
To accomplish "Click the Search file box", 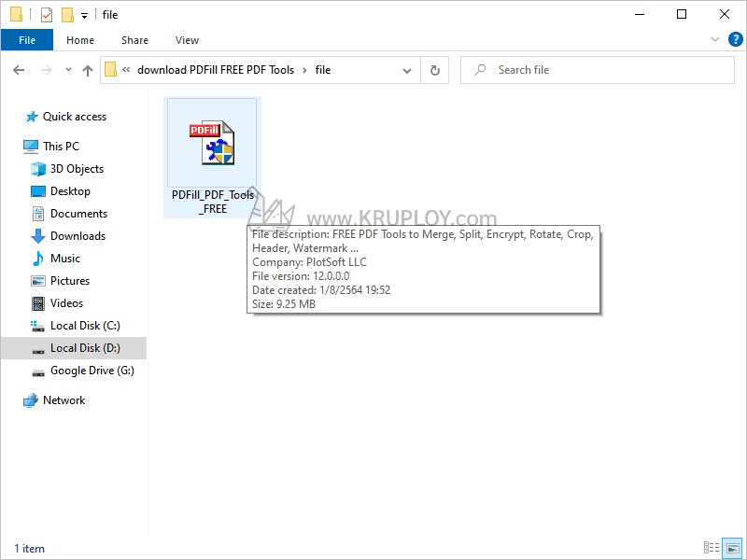I will tap(598, 70).
